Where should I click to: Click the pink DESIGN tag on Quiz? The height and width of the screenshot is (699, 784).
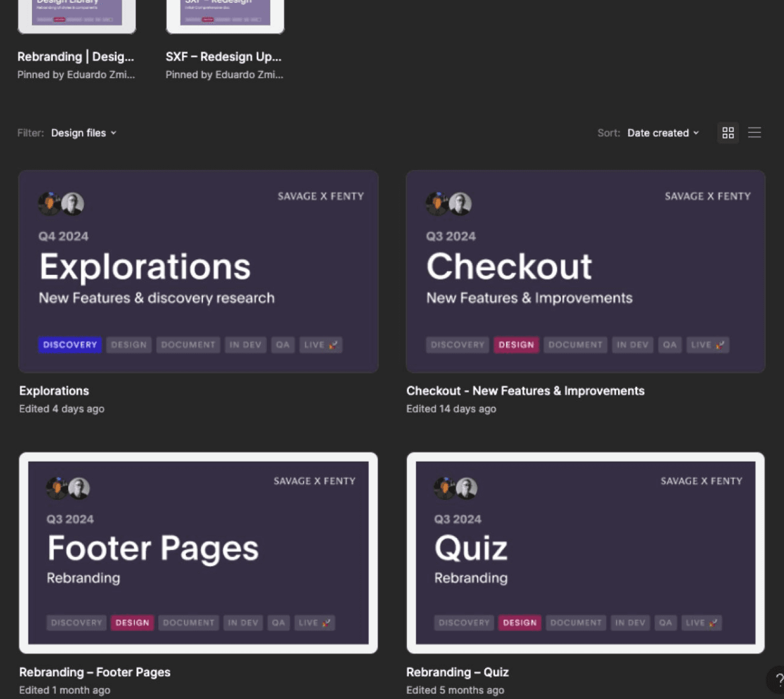(x=520, y=623)
